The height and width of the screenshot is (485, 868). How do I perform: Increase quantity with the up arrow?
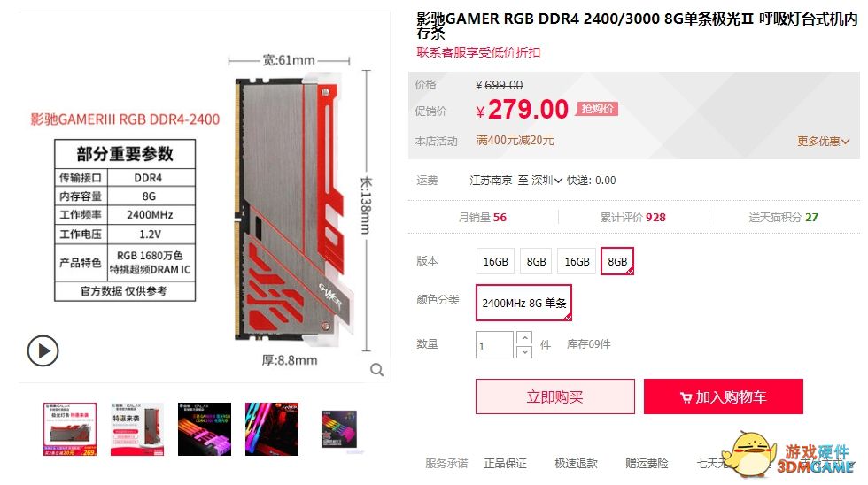pyautogui.click(x=524, y=337)
